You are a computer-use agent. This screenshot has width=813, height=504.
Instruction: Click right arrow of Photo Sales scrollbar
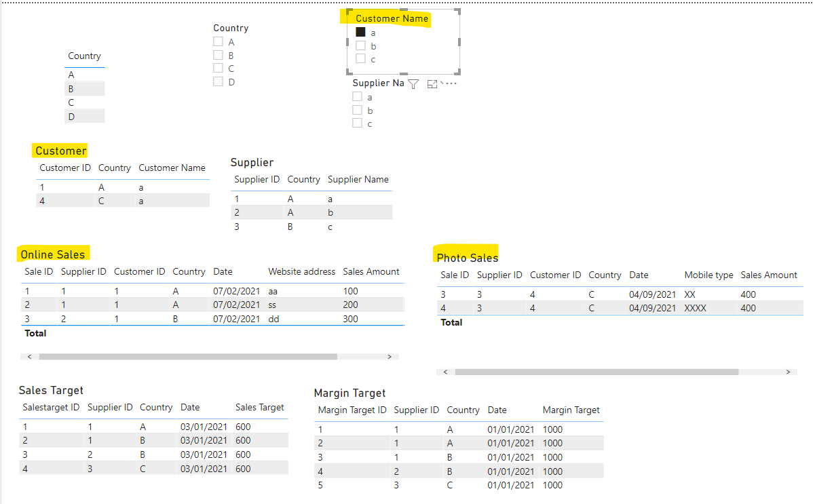click(x=788, y=372)
